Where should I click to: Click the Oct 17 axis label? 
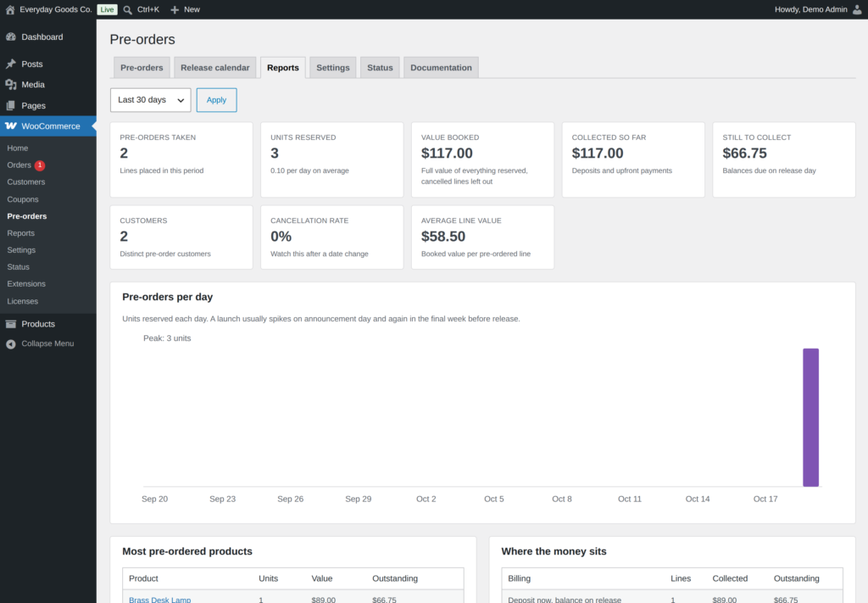coord(765,499)
